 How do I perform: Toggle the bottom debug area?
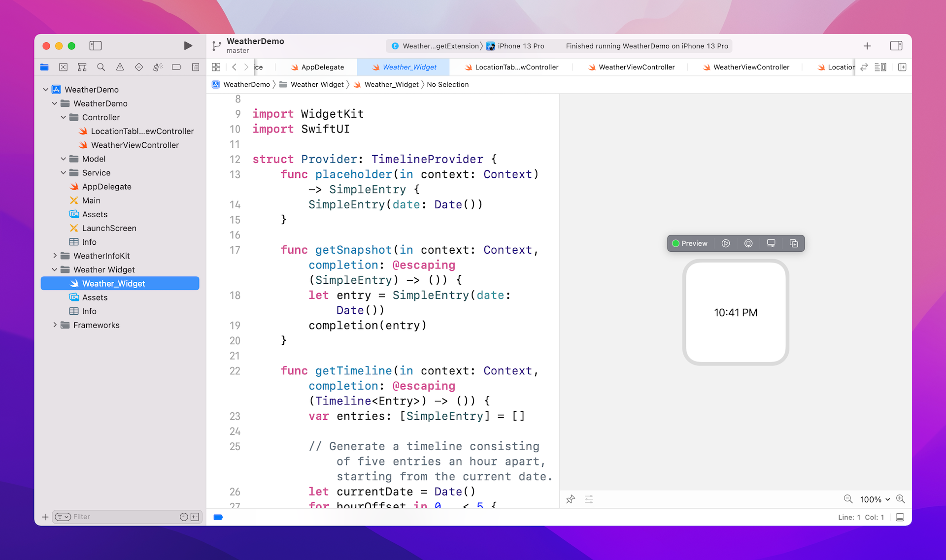coord(900,517)
